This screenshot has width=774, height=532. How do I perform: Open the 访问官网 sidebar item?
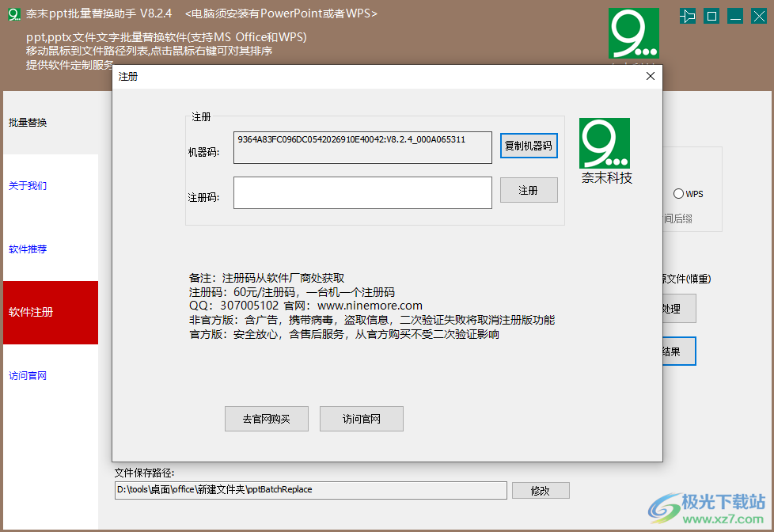(51, 375)
